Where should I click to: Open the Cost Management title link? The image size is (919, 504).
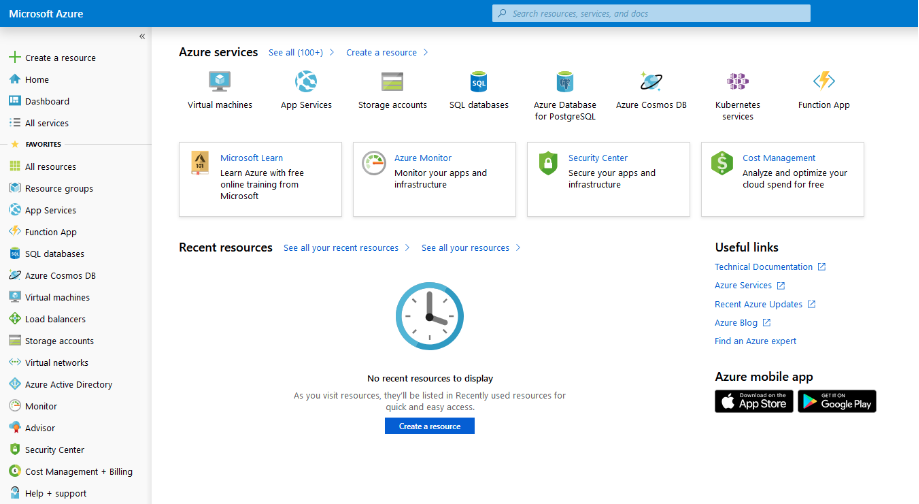click(x=779, y=158)
